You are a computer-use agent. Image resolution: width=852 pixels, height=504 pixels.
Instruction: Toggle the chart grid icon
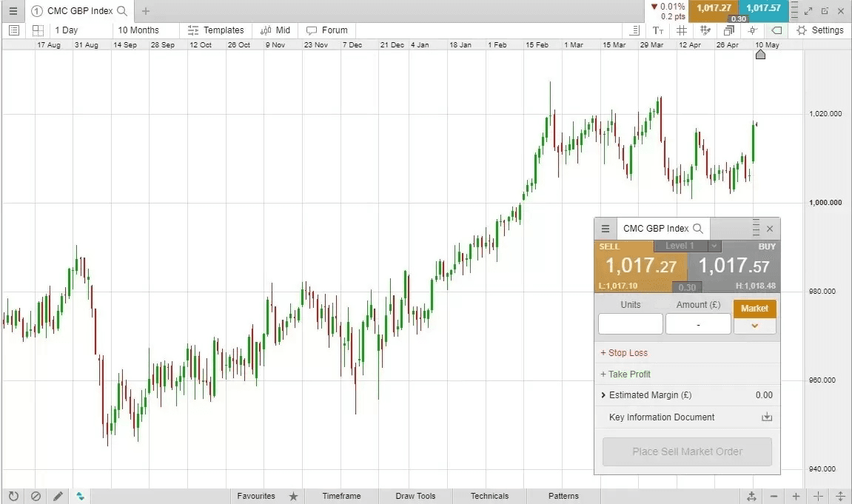[x=681, y=30]
